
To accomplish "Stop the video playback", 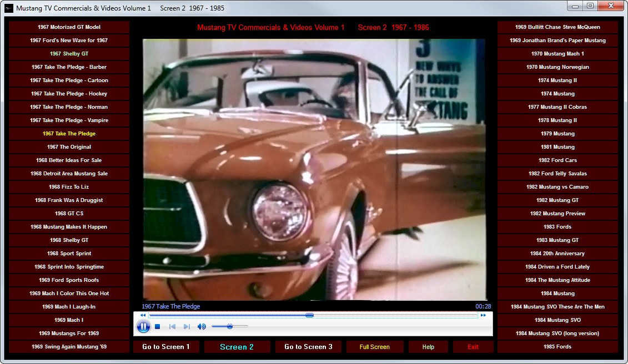I will [157, 327].
